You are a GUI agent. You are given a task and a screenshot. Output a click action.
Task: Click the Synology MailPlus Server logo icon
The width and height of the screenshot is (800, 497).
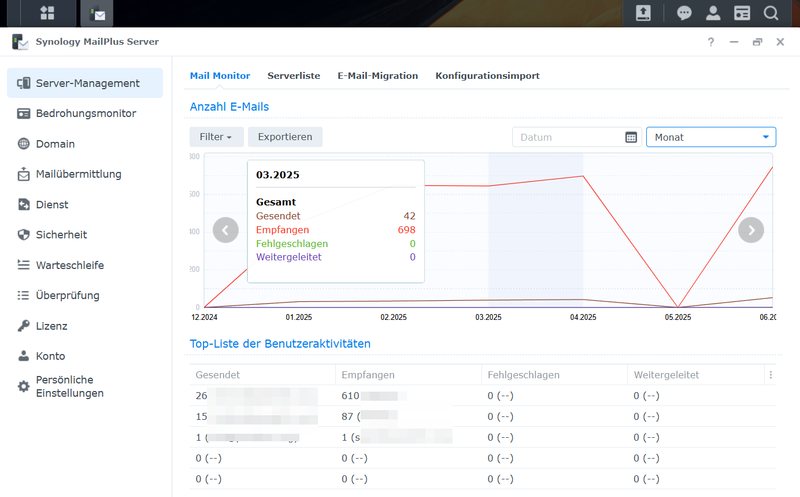pyautogui.click(x=20, y=42)
